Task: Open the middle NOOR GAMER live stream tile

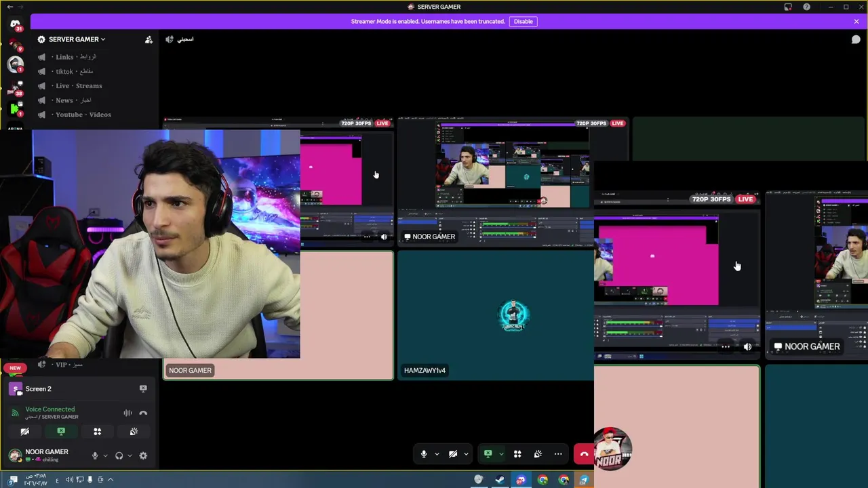Action: click(x=512, y=182)
